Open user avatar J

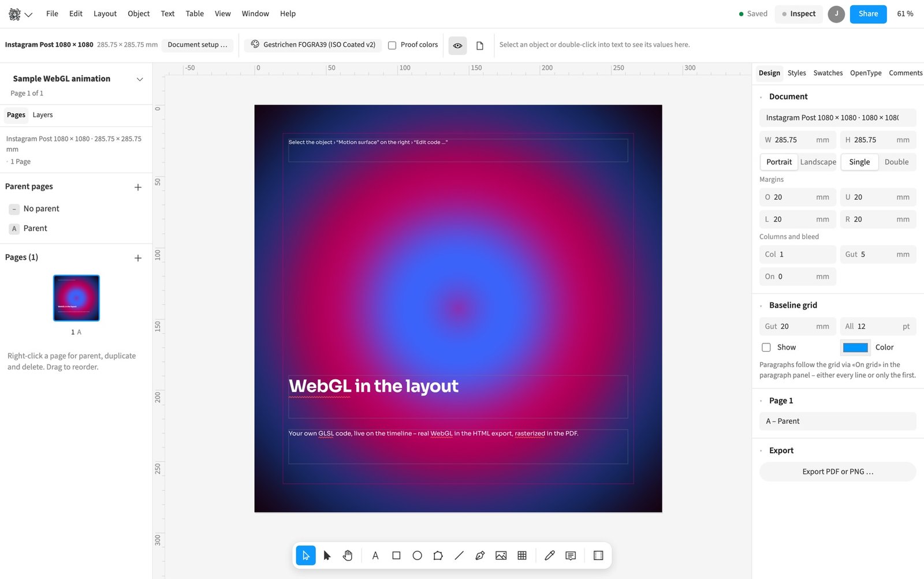[x=836, y=14]
